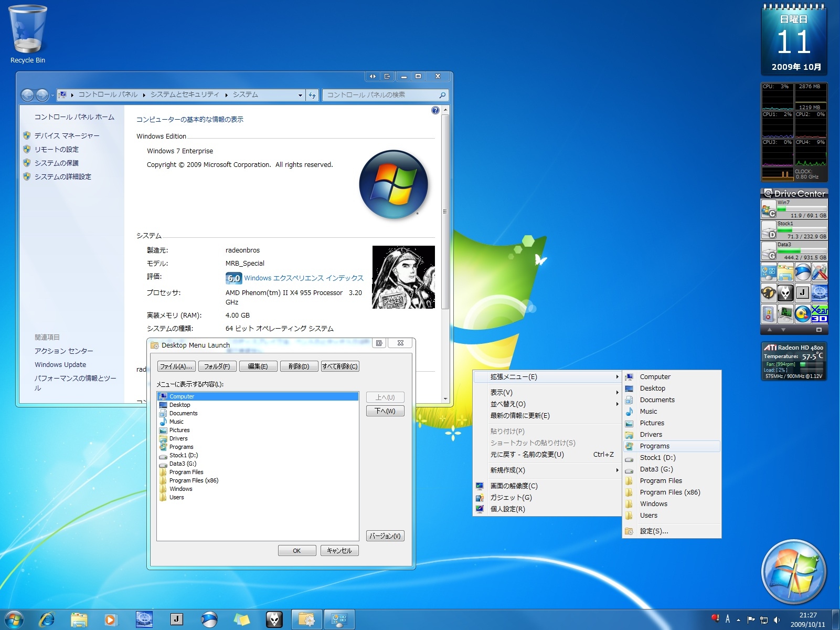Screen dimensions: 840x630
Task: Expand the 表示(V) submenu arrow
Action: (617, 392)
